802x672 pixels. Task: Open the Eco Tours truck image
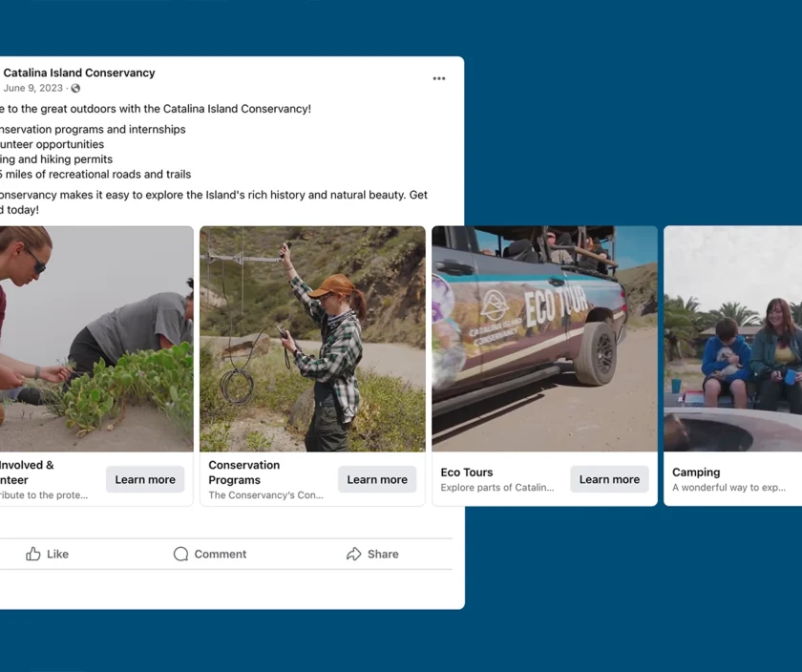[545, 339]
